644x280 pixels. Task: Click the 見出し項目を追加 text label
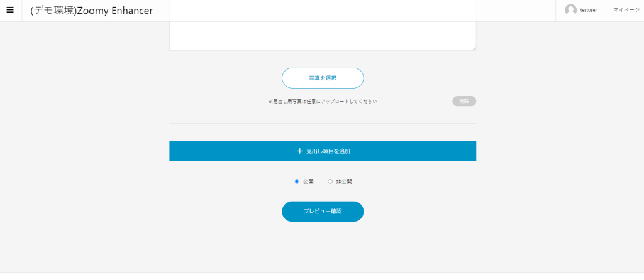(328, 151)
